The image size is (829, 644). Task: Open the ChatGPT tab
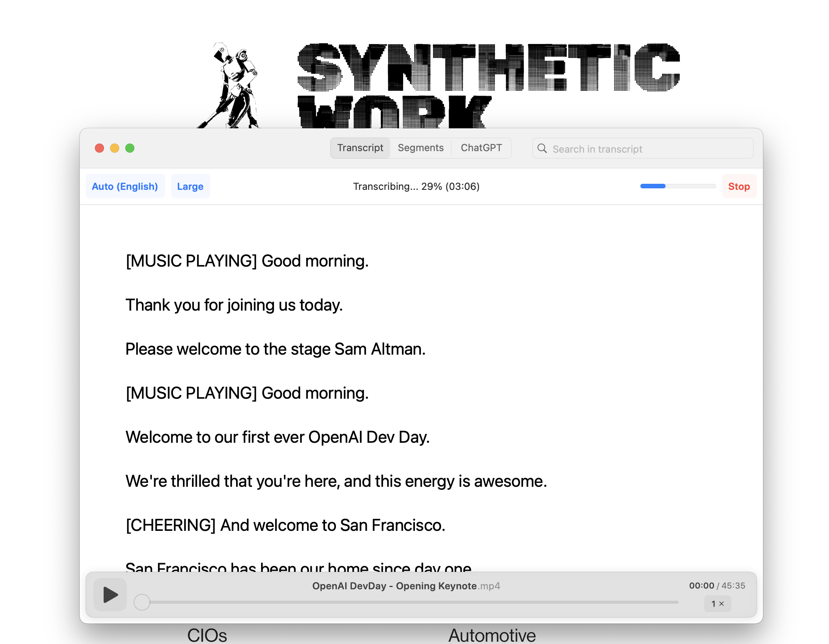[481, 148]
